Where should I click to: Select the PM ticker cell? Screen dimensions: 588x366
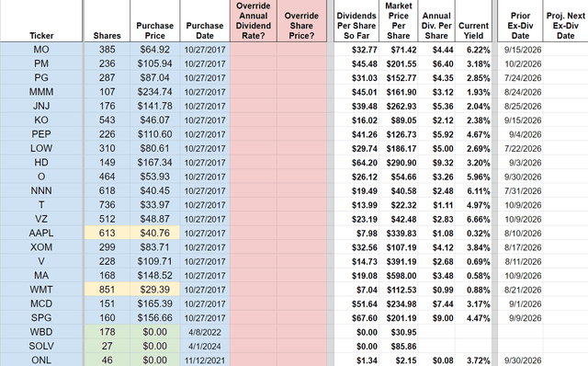tap(41, 63)
